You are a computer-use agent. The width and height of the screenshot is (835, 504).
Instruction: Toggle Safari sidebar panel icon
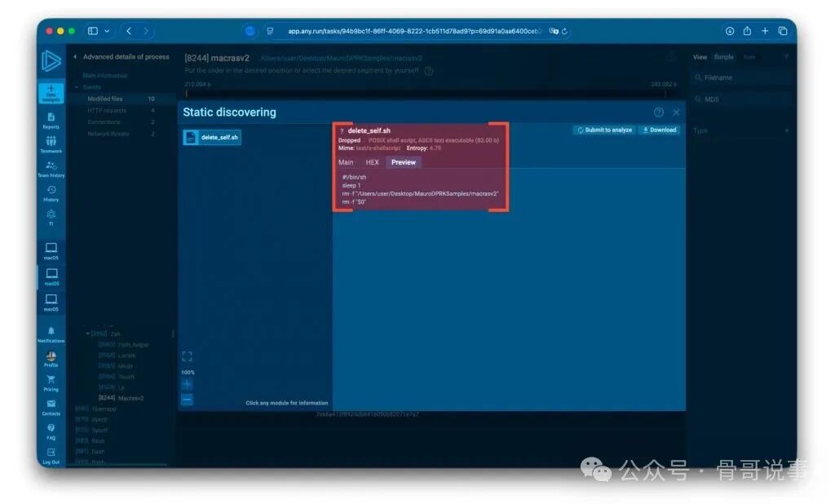pyautogui.click(x=93, y=31)
